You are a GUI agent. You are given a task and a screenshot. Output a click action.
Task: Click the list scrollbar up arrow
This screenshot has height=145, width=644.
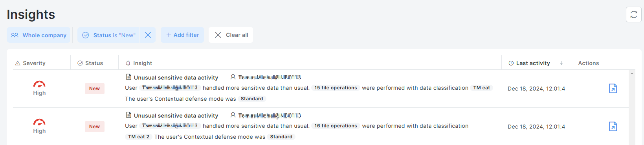pos(632,73)
